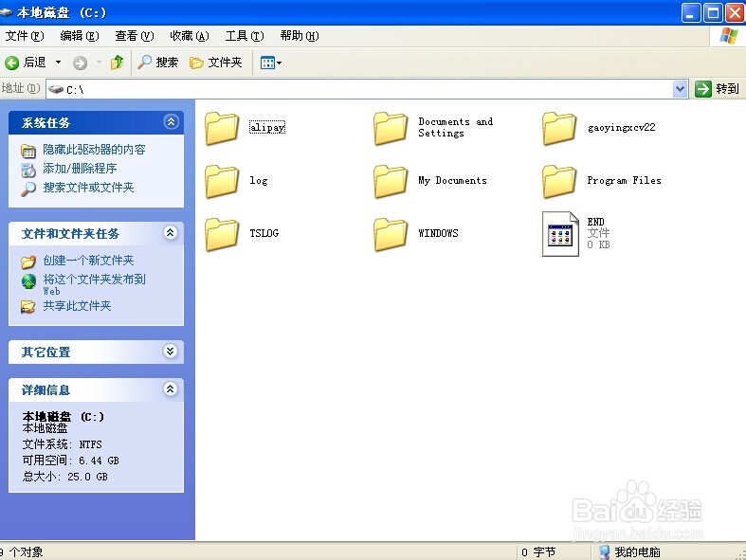The image size is (746, 560).
Task: Click the WINDOWS folder name label
Action: tap(438, 233)
